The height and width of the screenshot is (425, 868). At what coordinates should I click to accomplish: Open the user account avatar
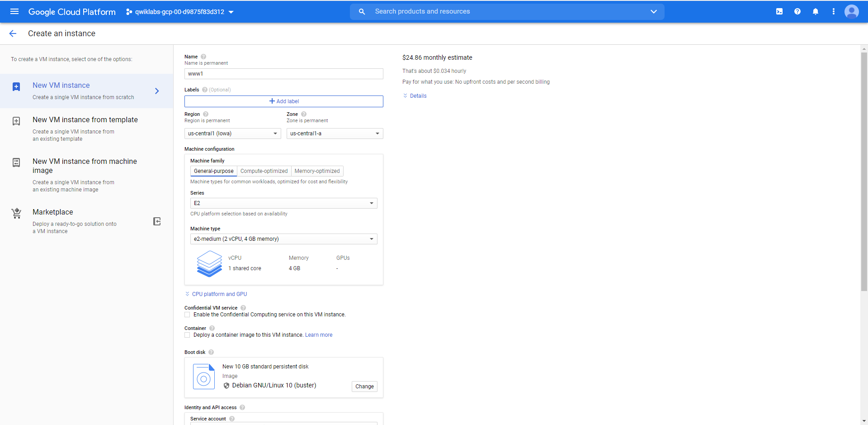pyautogui.click(x=852, y=12)
